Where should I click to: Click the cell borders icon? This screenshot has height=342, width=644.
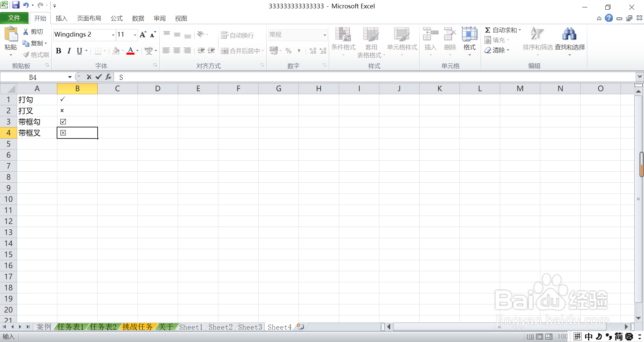[98, 51]
